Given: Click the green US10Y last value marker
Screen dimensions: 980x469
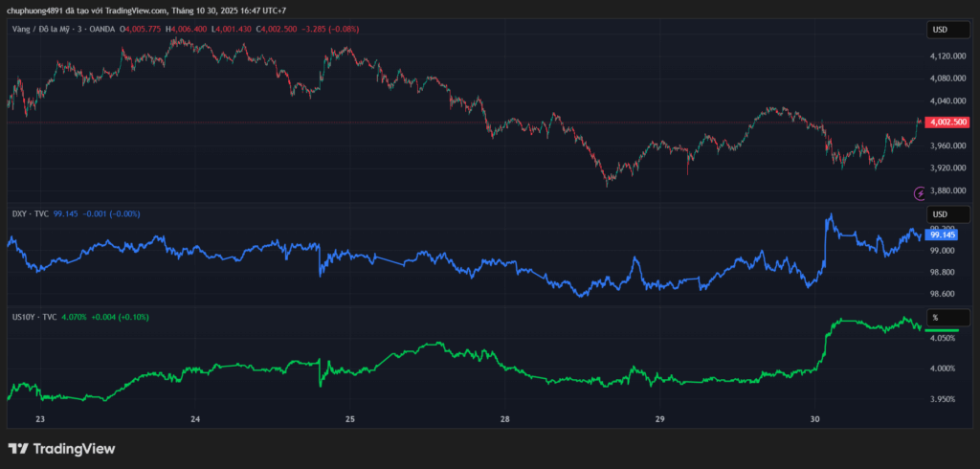Looking at the screenshot, I should (947, 328).
